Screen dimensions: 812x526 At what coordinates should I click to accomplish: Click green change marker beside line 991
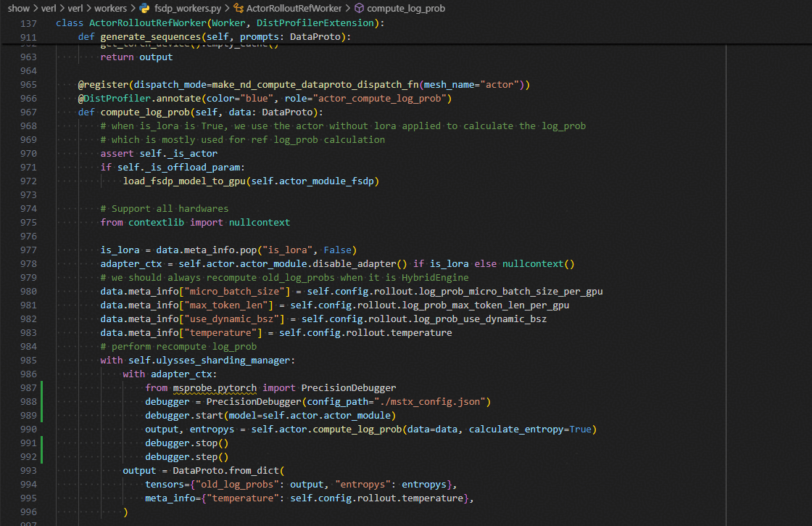click(42, 443)
